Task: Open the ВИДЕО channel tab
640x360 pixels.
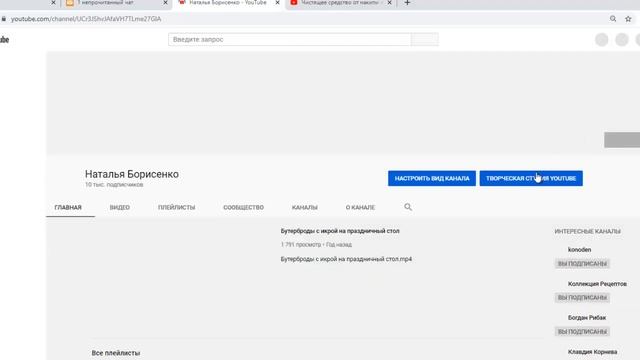Action: [120, 207]
